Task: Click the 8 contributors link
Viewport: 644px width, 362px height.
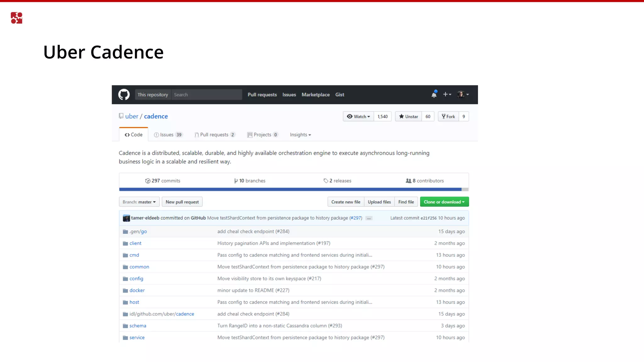Action: tap(425, 181)
